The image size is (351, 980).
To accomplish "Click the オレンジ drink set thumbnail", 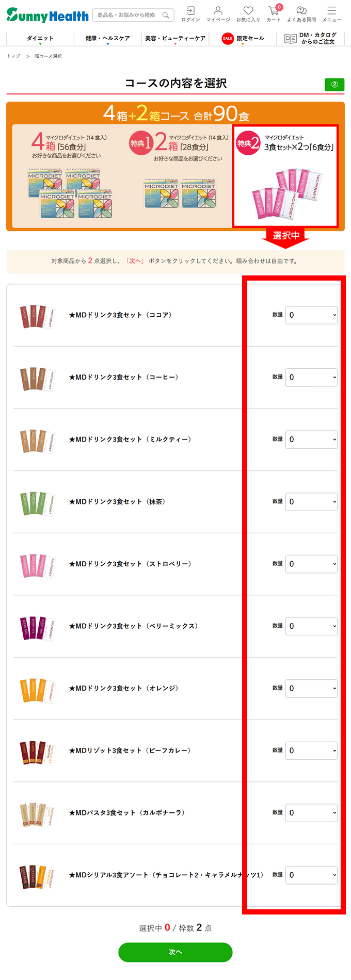I will (x=37, y=689).
